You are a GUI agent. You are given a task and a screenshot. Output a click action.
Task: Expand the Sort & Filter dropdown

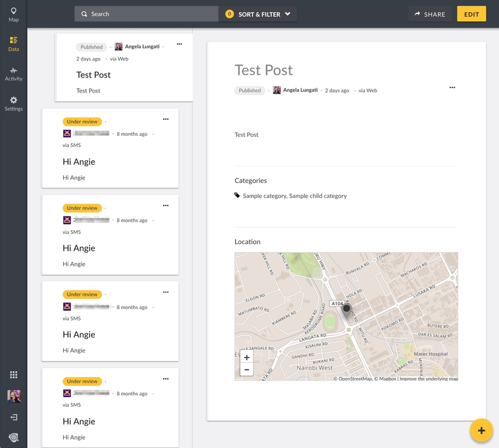[258, 14]
